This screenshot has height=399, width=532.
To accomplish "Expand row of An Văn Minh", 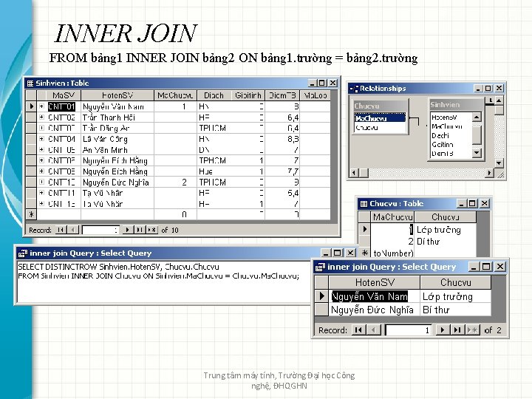I will pos(41,149).
